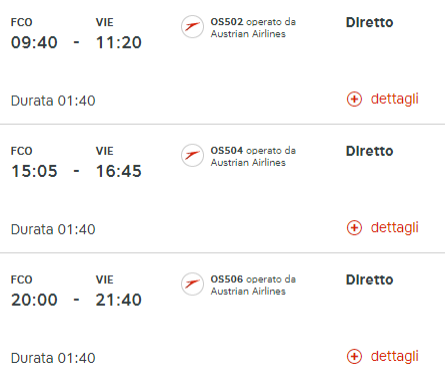Select the flight number OS504 text
This screenshot has height=374, width=445.
pyautogui.click(x=227, y=150)
